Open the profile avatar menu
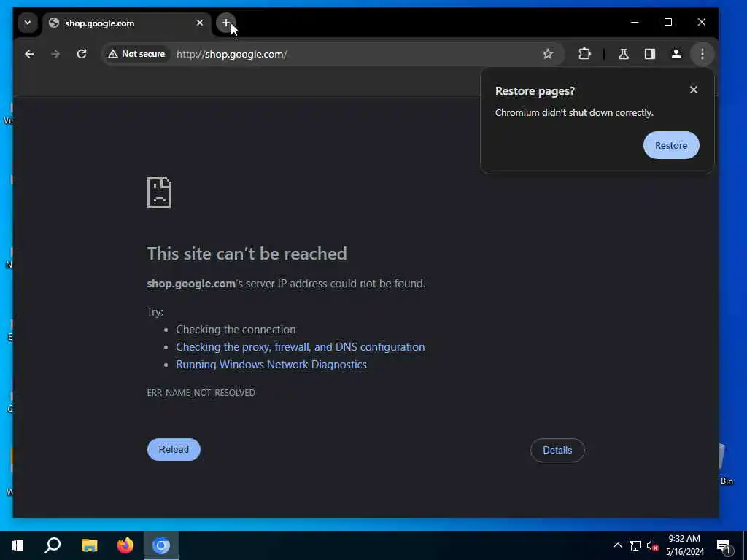Screen dimensions: 747x560 coord(676,54)
